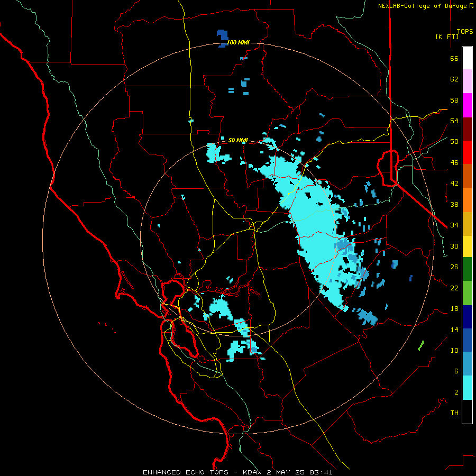Click the "TH" threshold legend label
Screen dimensions: 476x476
[454, 413]
